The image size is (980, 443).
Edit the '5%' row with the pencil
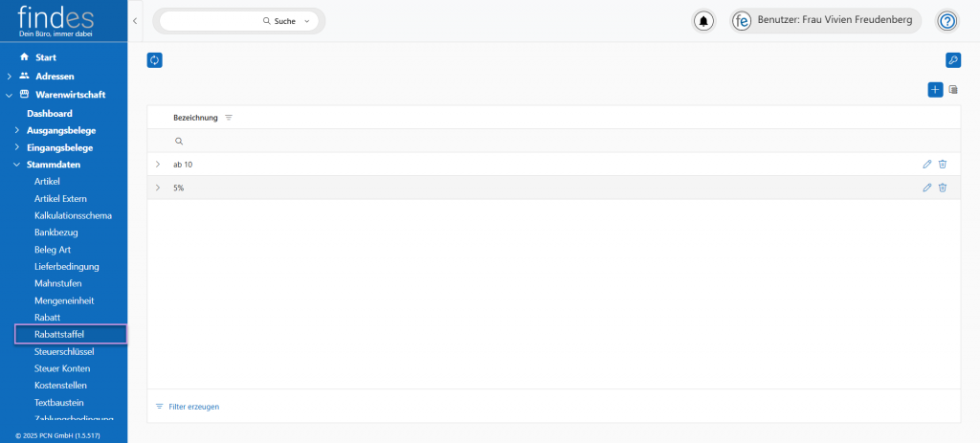point(926,188)
